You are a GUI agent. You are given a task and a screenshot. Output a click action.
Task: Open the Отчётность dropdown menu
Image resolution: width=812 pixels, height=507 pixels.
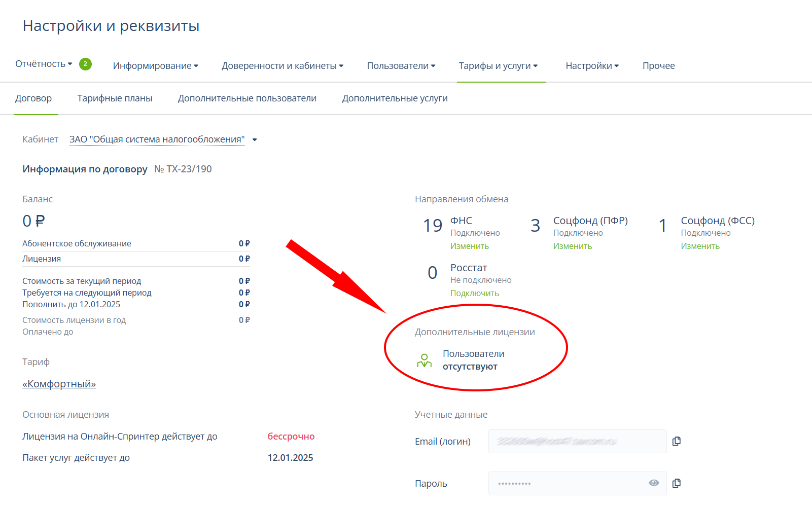44,64
